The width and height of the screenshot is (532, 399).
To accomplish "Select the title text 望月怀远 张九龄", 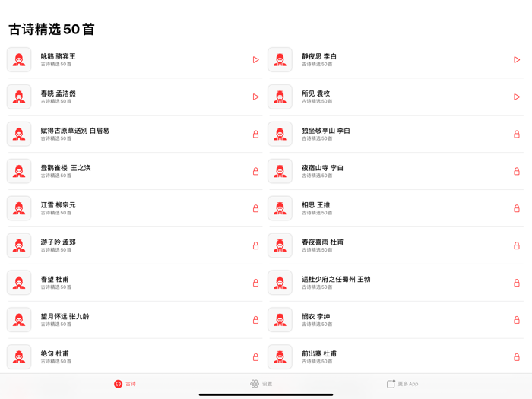I will point(65,316).
